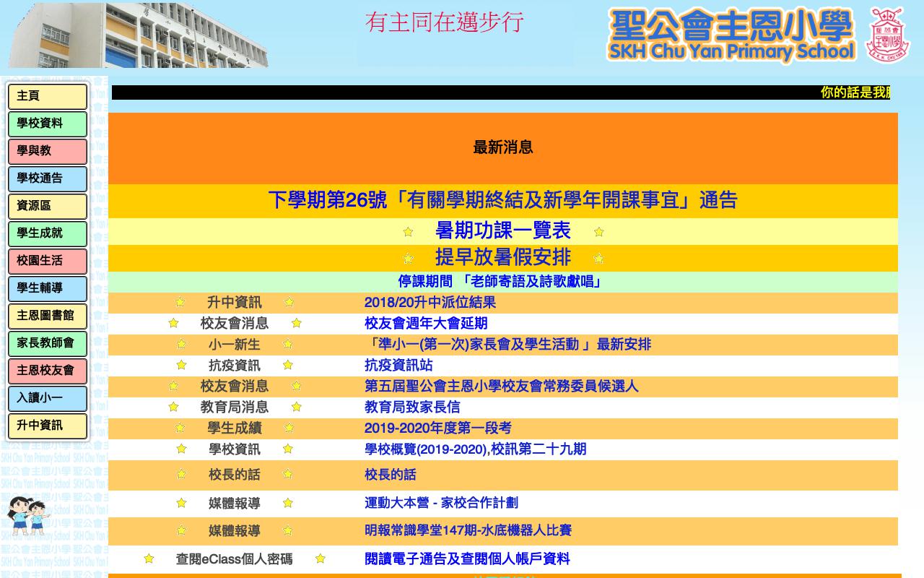Open the 教育局致家長信 link
This screenshot has height=578, width=924.
(413, 407)
